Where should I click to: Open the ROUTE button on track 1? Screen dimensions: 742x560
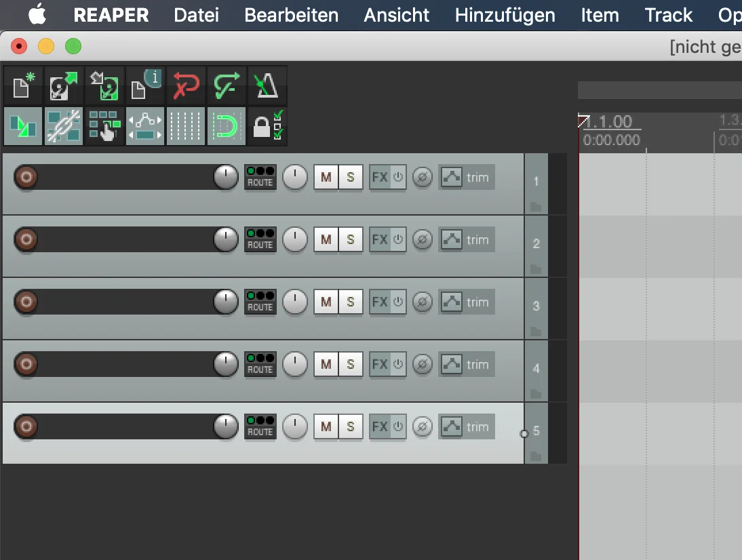(x=260, y=178)
